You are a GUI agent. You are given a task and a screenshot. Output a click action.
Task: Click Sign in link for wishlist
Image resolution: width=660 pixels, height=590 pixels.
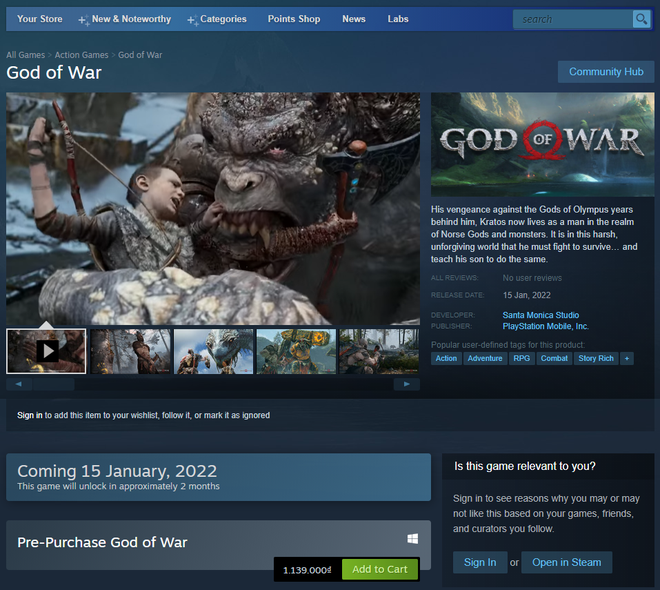(29, 415)
